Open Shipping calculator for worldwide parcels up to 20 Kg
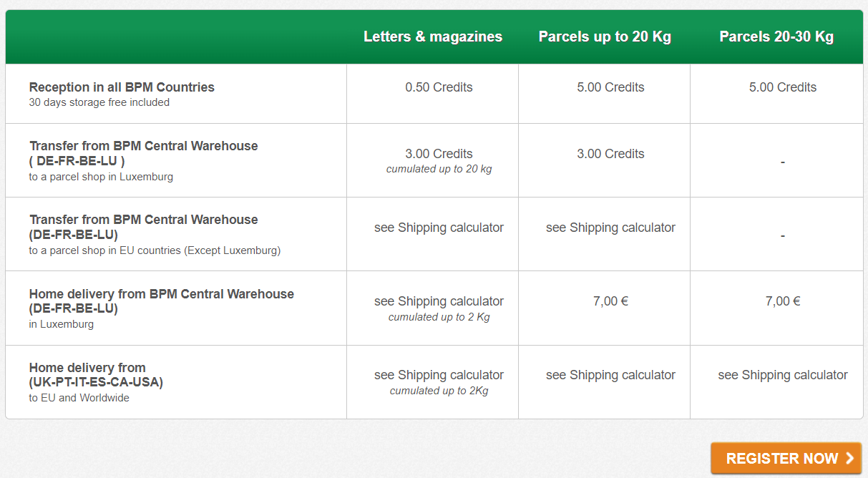The width and height of the screenshot is (868, 478). pyautogui.click(x=610, y=375)
